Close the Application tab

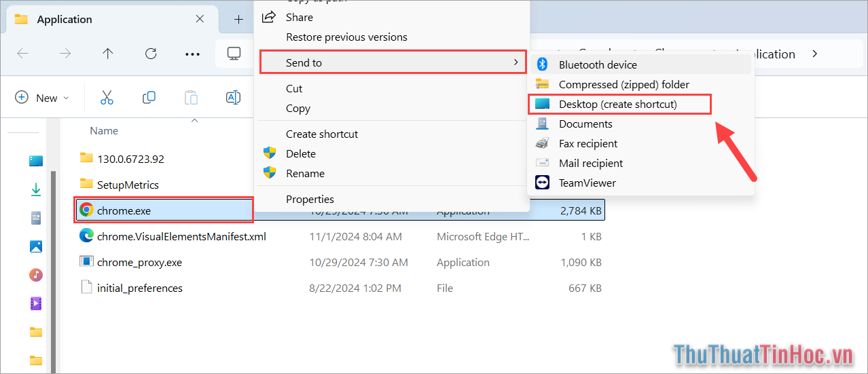pos(200,19)
